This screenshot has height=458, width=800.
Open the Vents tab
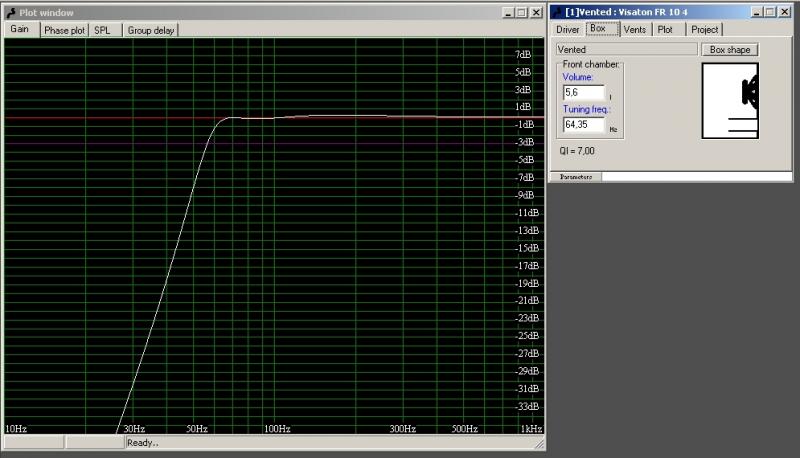tap(634, 29)
